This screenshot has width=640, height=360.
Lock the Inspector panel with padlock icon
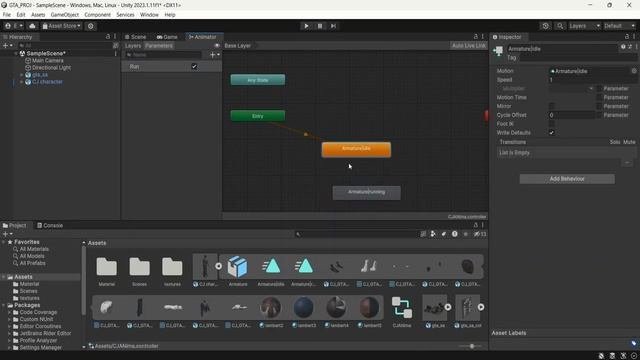tap(627, 37)
